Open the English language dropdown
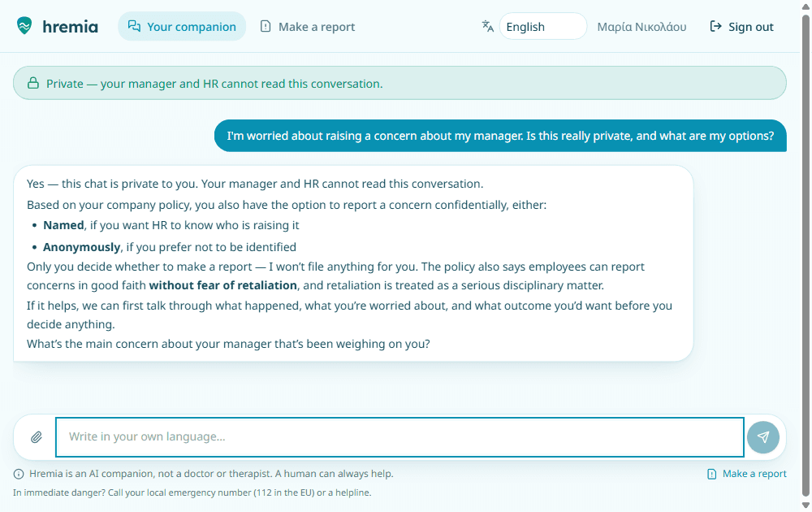The image size is (812, 512). (x=542, y=27)
